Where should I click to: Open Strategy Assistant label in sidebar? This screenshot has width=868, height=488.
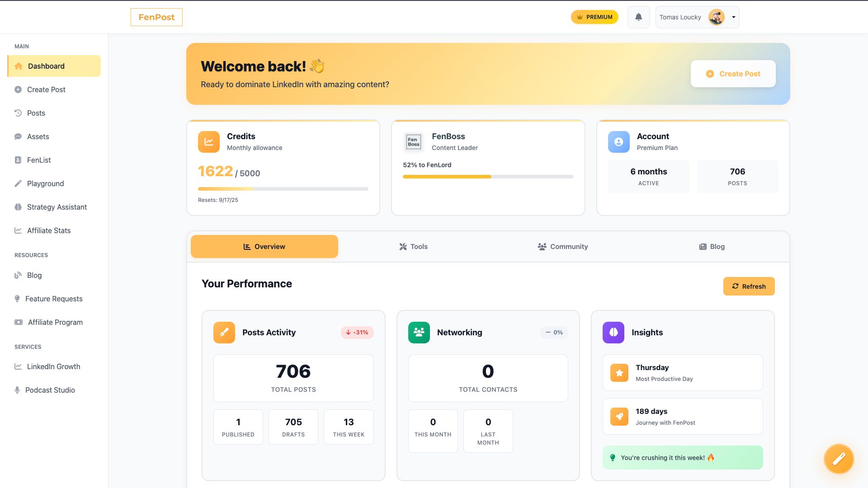coord(57,207)
